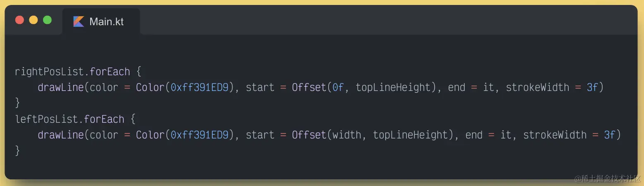Image resolution: width=644 pixels, height=186 pixels.
Task: Place cursor on leftPosList.forEach
Action: (70, 119)
